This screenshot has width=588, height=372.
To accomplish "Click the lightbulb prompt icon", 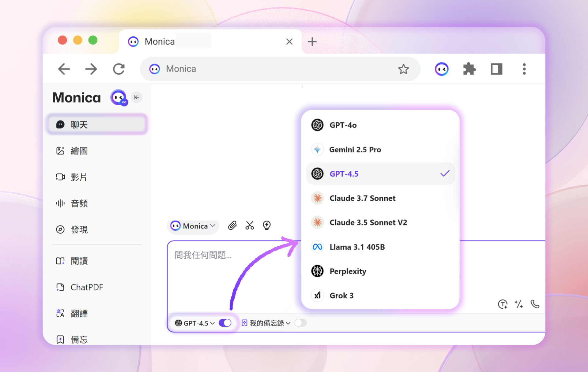I will click(267, 226).
